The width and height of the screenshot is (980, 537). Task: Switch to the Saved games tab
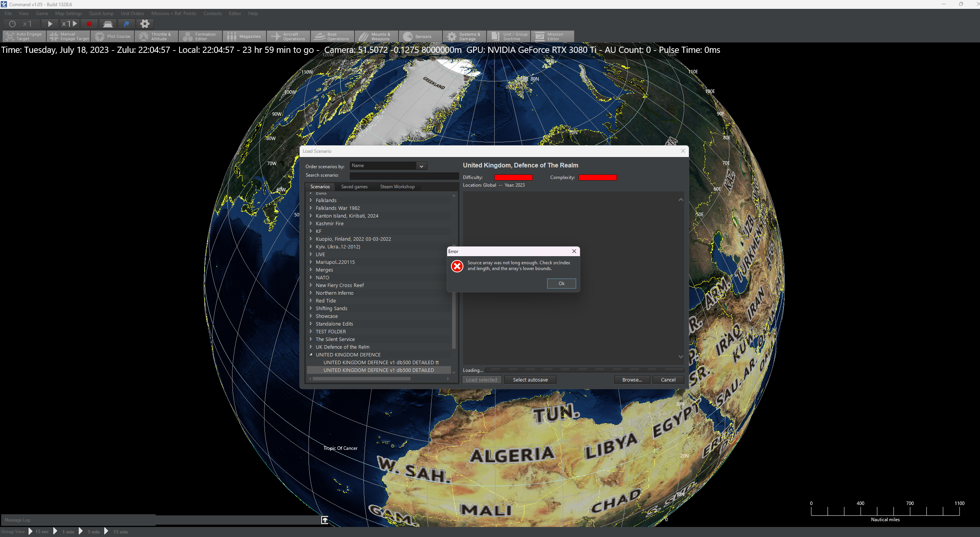click(354, 187)
